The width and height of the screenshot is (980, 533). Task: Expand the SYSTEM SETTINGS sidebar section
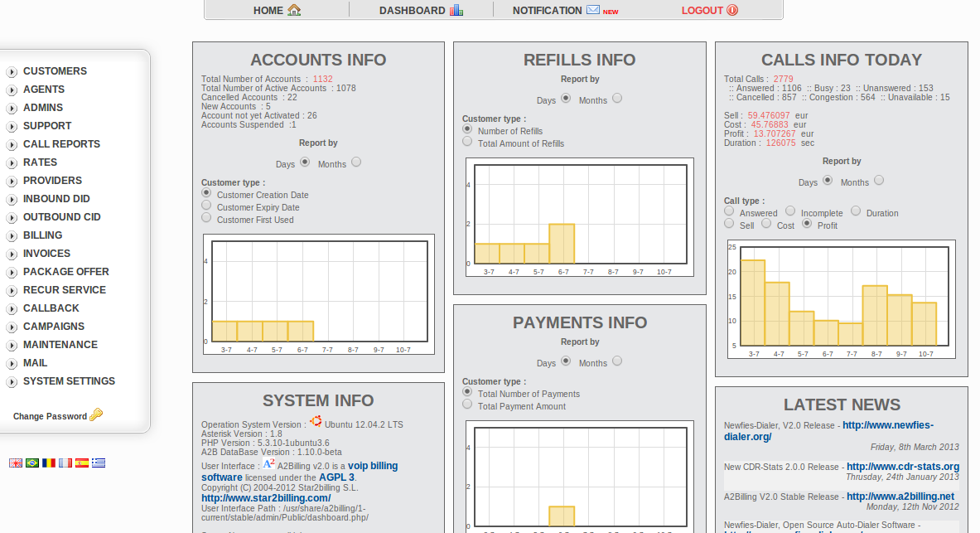point(12,382)
